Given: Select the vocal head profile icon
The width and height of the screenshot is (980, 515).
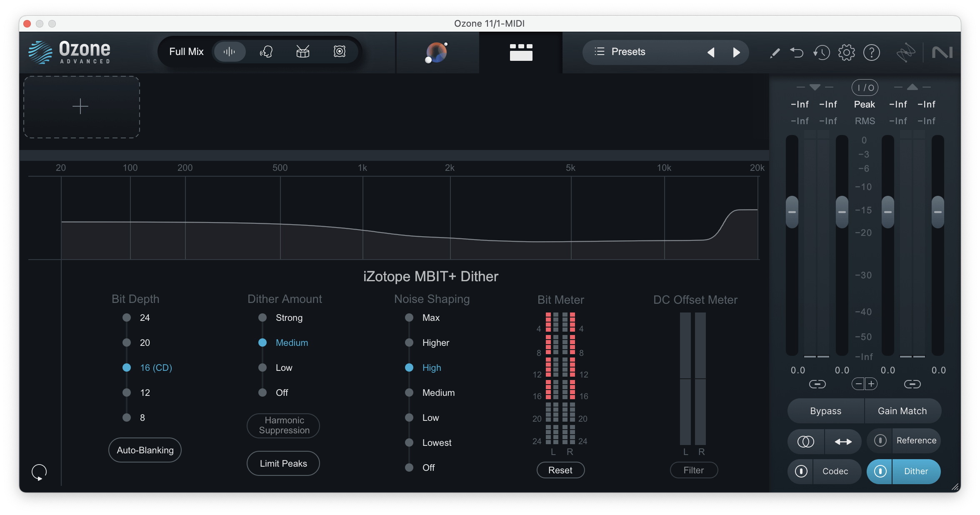Looking at the screenshot, I should pos(266,52).
